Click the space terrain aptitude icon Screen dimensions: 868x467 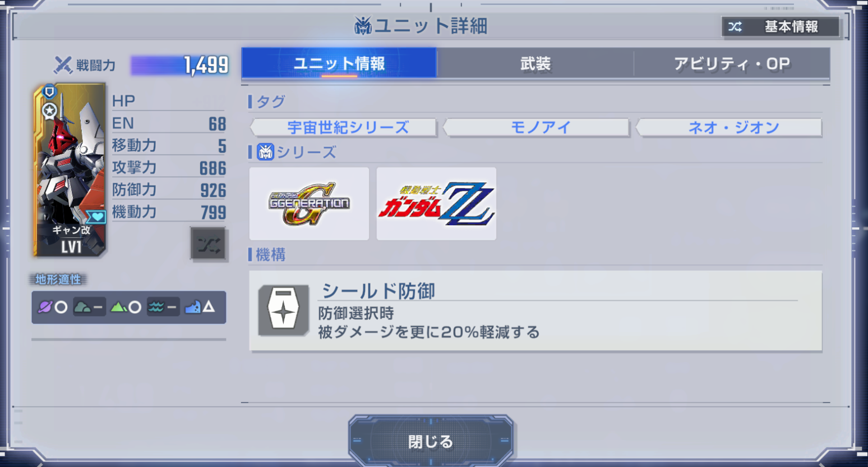pos(45,307)
